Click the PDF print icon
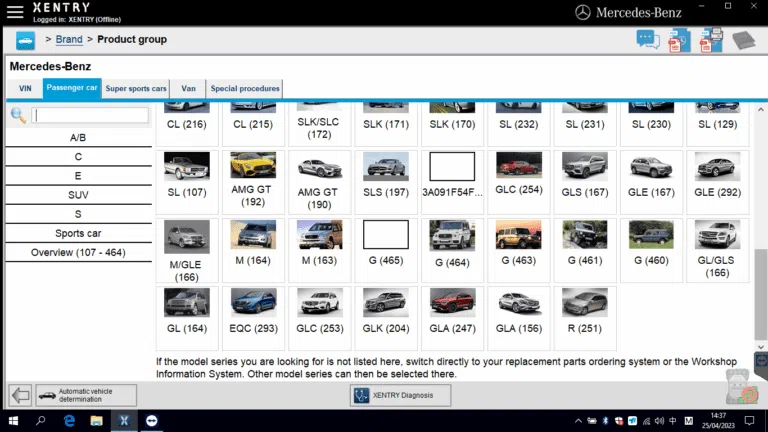The width and height of the screenshot is (768, 432). [711, 41]
